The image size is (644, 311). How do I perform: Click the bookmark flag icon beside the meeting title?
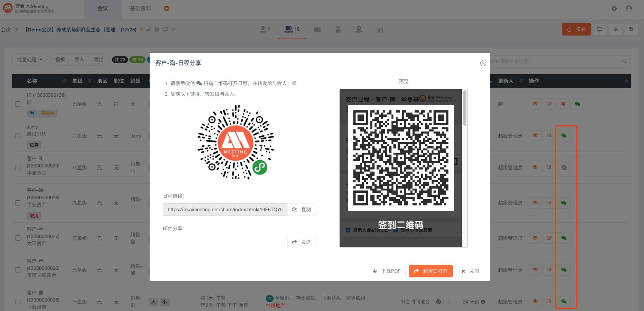click(x=141, y=29)
